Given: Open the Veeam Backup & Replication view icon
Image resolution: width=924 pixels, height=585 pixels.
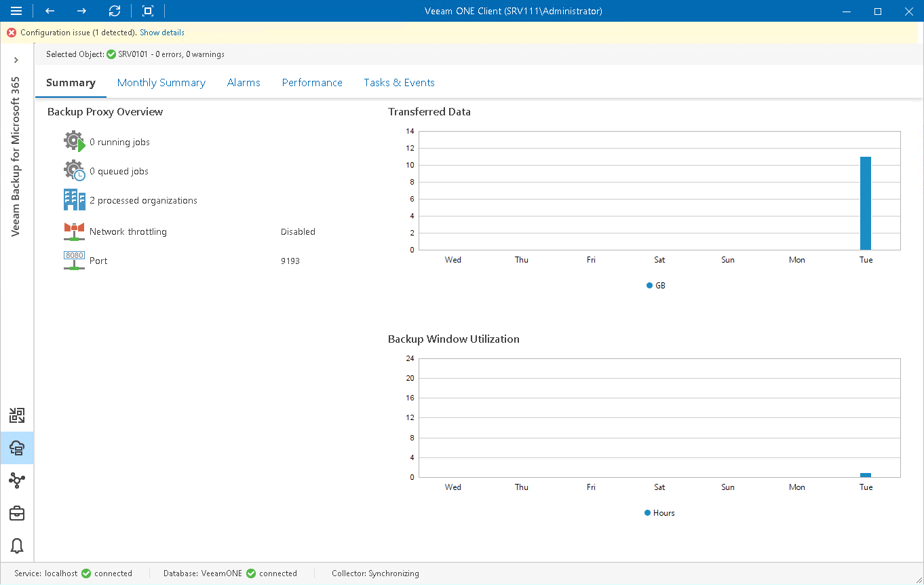Looking at the screenshot, I should tap(17, 415).
